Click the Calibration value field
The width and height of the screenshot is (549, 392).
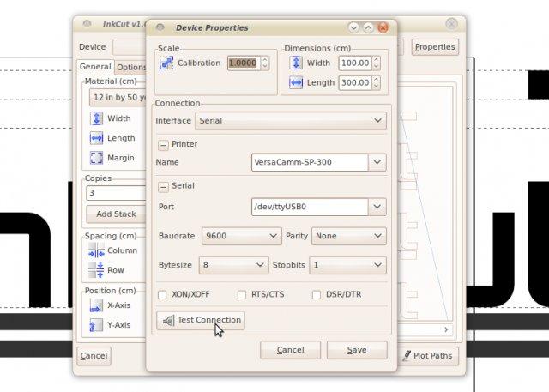pyautogui.click(x=243, y=63)
